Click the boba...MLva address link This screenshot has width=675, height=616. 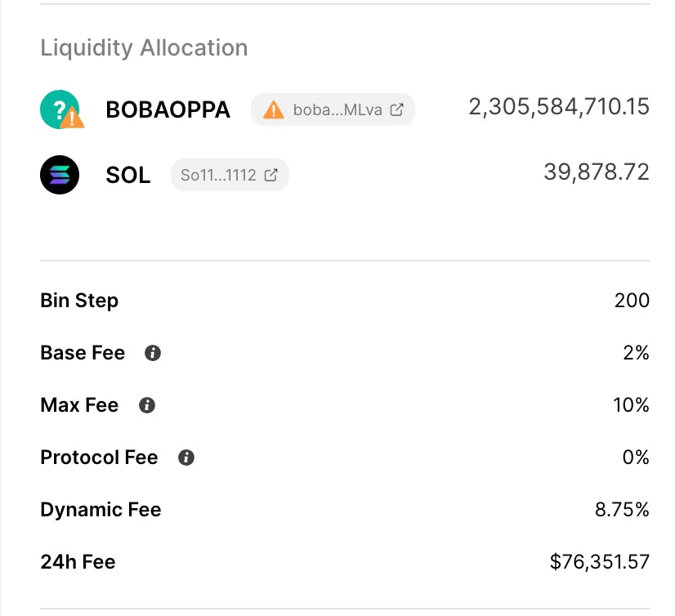[x=337, y=109]
